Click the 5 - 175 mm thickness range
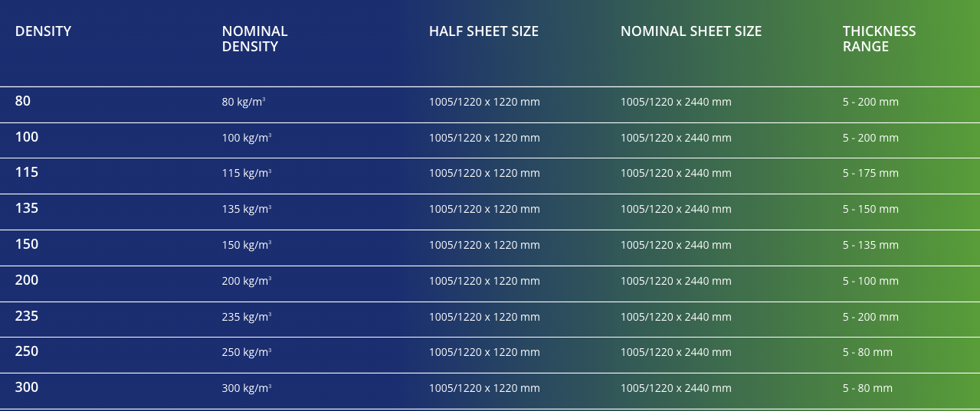The height and width of the screenshot is (411, 980). 870,173
